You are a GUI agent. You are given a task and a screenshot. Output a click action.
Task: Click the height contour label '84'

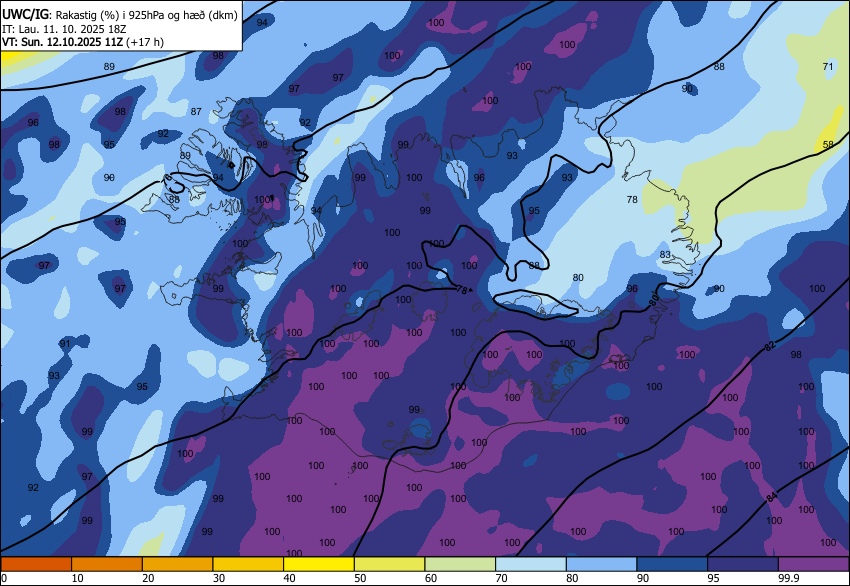(x=771, y=497)
